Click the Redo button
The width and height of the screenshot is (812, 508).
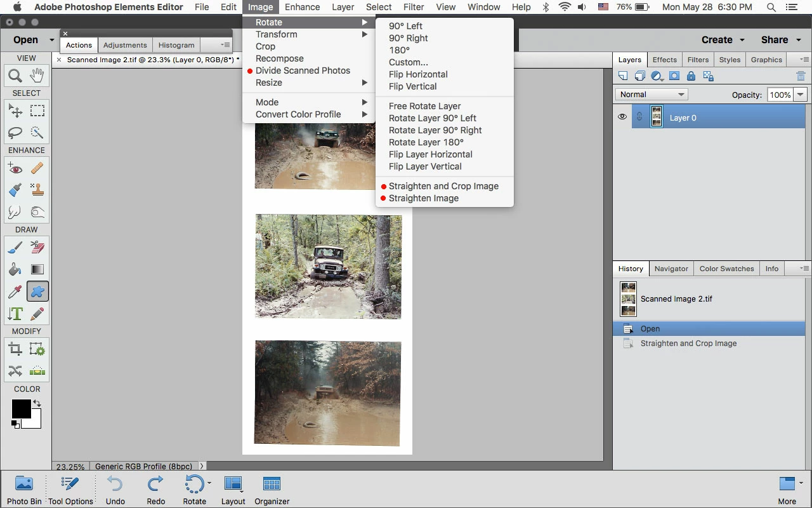(x=156, y=490)
